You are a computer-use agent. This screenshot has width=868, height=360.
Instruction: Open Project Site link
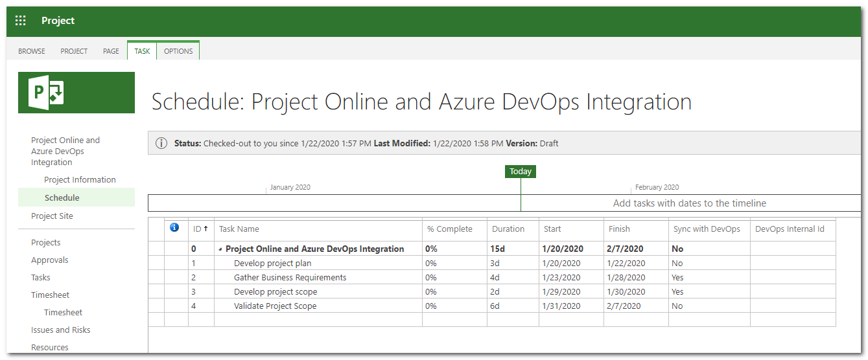[52, 216]
